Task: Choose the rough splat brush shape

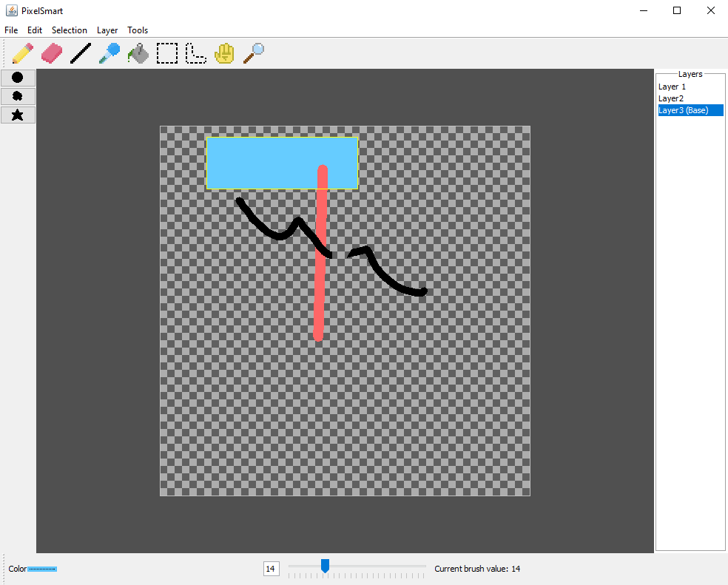Action: click(x=18, y=96)
